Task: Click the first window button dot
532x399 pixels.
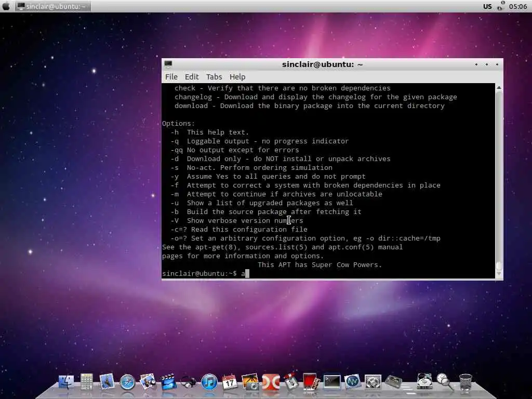Action: [x=476, y=64]
